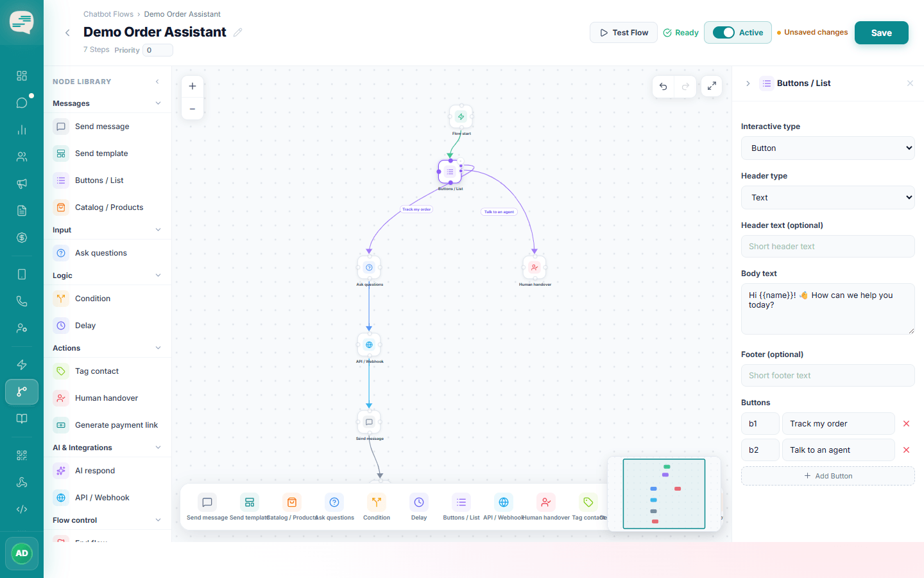Focus the Short footer text field
The width and height of the screenshot is (924, 578).
[828, 376]
